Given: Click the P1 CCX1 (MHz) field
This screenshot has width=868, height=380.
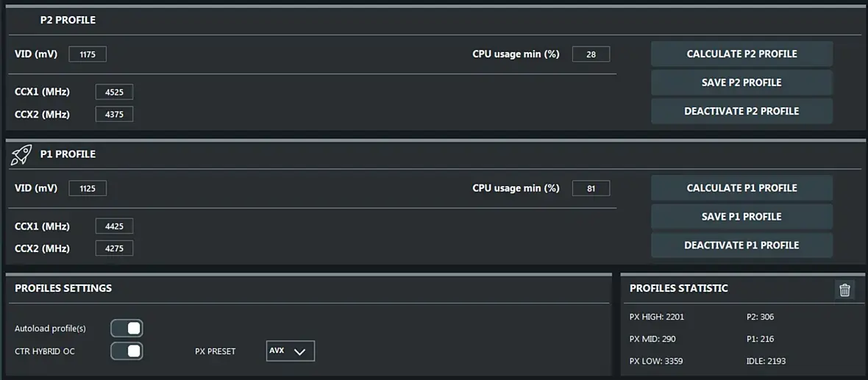Looking at the screenshot, I should 114,226.
